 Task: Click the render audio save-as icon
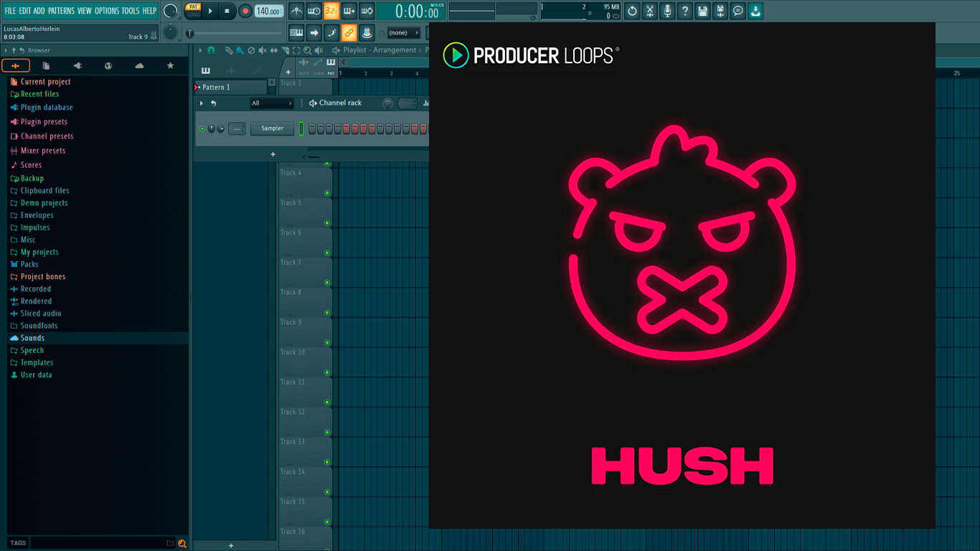point(720,11)
